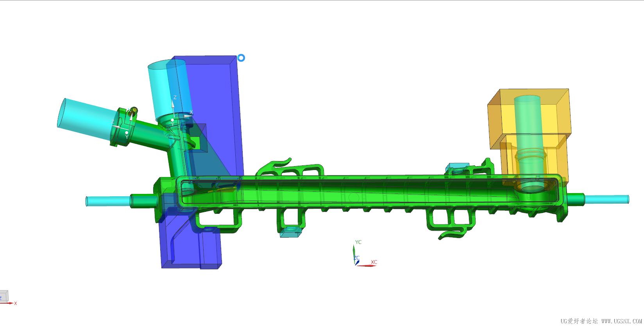Select the small cyan block on the top right bracket
644x326 pixels.
tap(457, 167)
